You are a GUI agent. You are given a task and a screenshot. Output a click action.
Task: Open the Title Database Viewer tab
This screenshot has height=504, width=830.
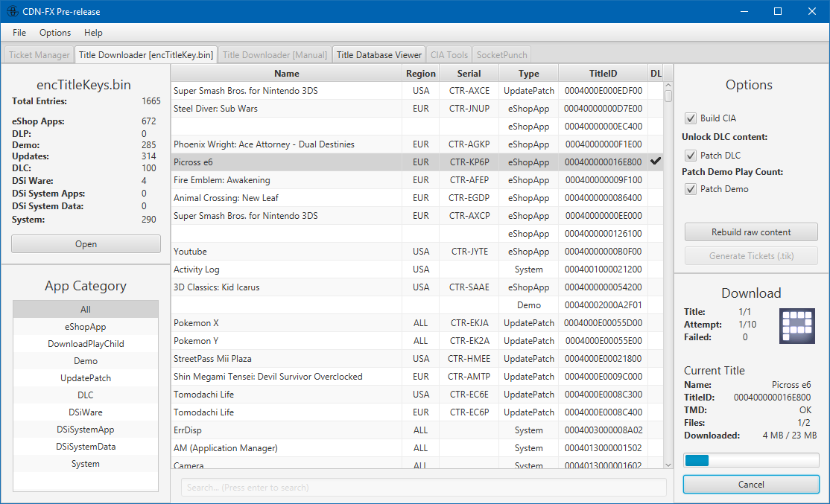point(379,54)
